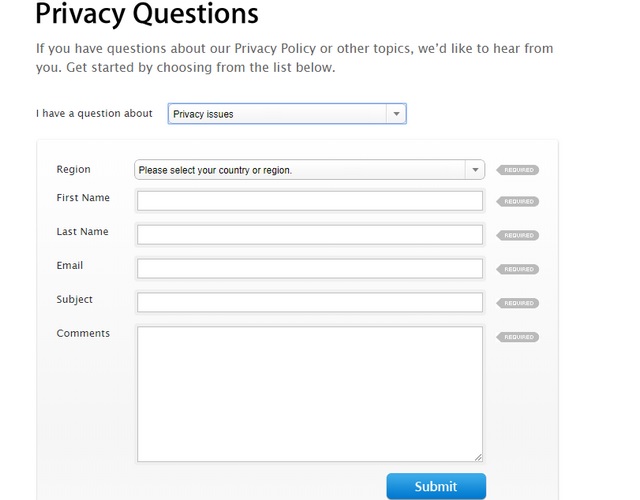
Task: Click inside the Comments text area
Action: 309,393
